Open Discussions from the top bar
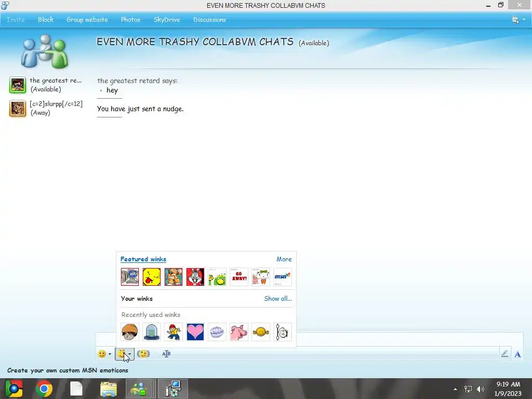 pos(210,20)
